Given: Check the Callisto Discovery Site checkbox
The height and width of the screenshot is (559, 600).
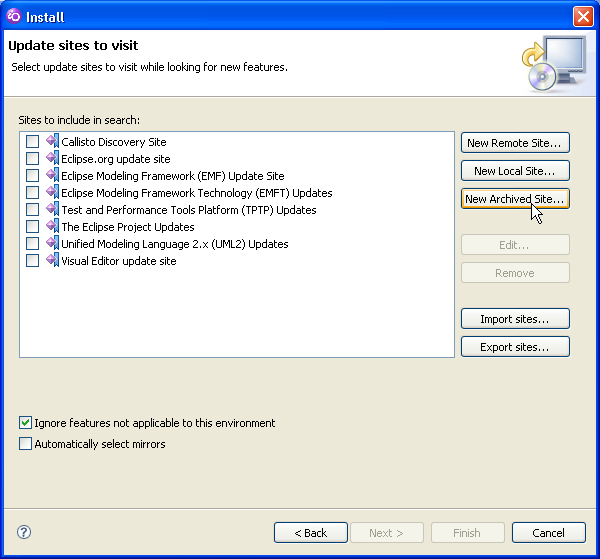Looking at the screenshot, I should pyautogui.click(x=32, y=141).
